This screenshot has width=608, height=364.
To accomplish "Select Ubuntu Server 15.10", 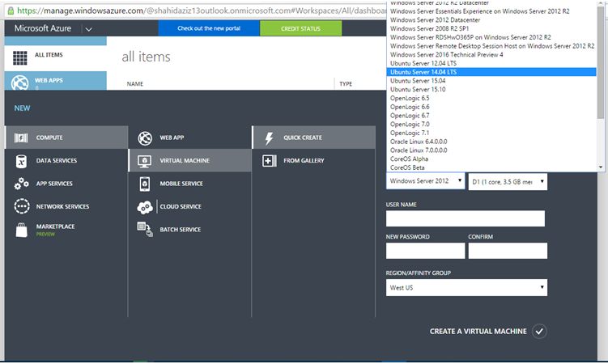I will pyautogui.click(x=491, y=90).
